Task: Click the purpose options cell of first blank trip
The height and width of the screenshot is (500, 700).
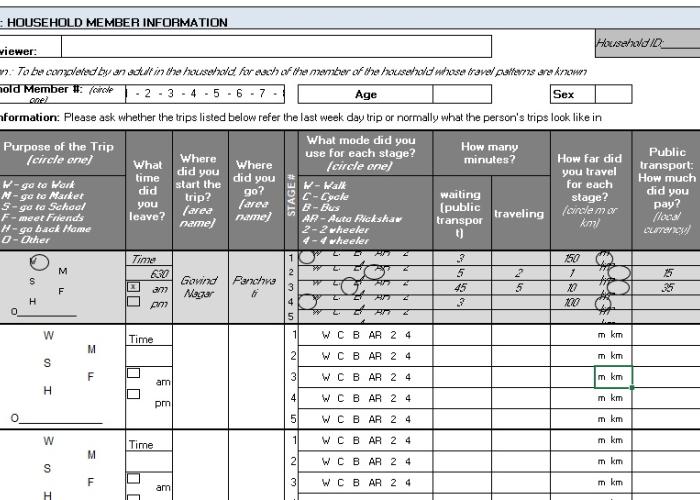Action: [62, 377]
